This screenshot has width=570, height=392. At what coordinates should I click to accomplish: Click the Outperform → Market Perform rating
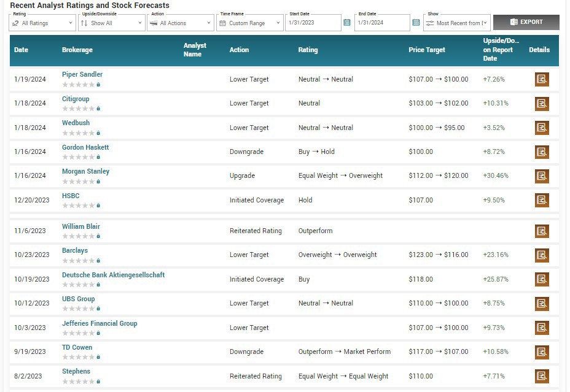pyautogui.click(x=345, y=352)
